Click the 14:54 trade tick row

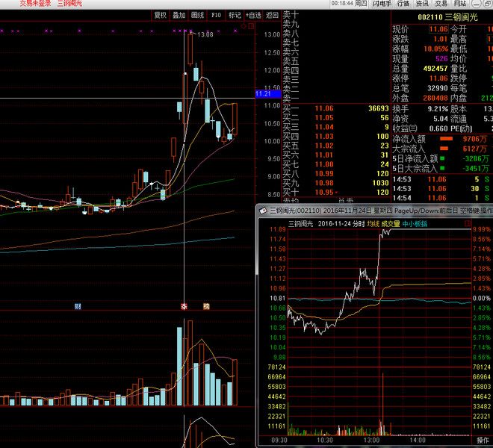pos(441,198)
